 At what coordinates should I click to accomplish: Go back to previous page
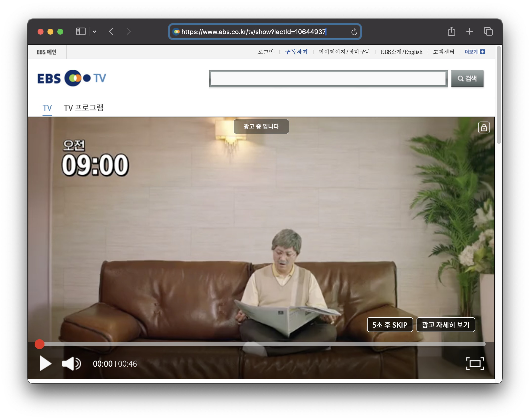point(111,32)
